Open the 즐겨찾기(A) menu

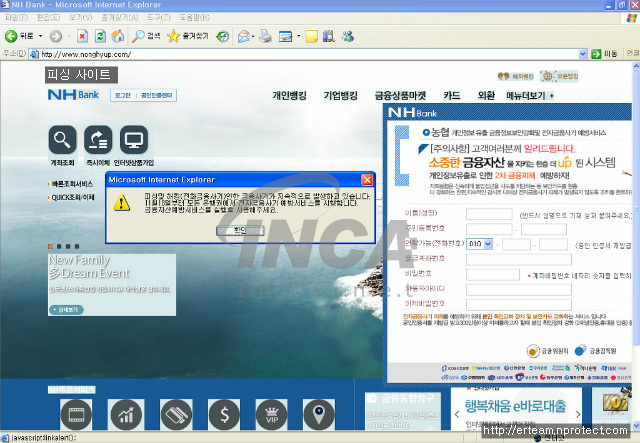click(120, 18)
